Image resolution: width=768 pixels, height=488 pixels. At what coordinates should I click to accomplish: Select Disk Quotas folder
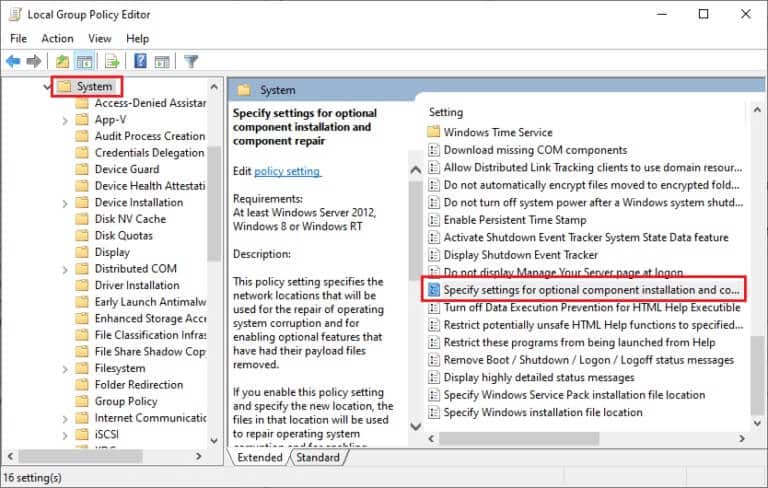point(114,236)
